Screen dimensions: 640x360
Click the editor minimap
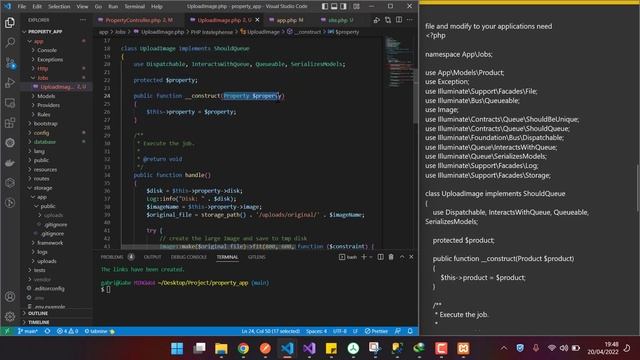[x=398, y=61]
